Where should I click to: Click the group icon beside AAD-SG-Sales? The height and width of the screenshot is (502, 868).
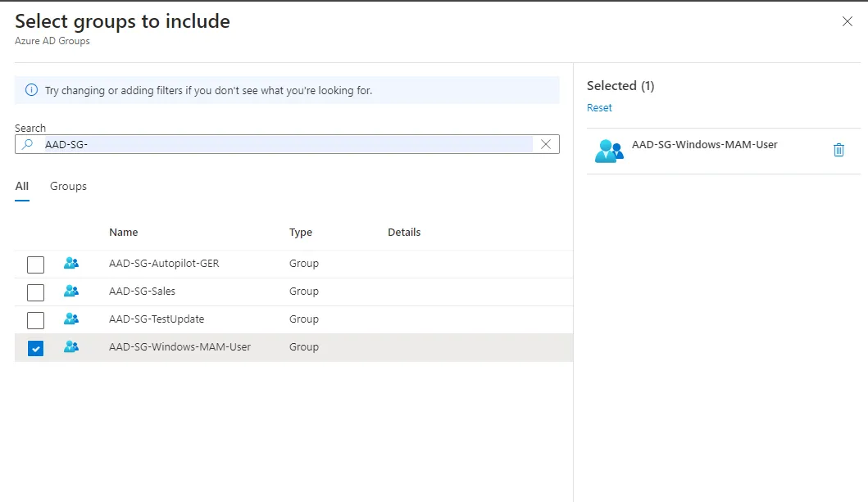(x=71, y=292)
